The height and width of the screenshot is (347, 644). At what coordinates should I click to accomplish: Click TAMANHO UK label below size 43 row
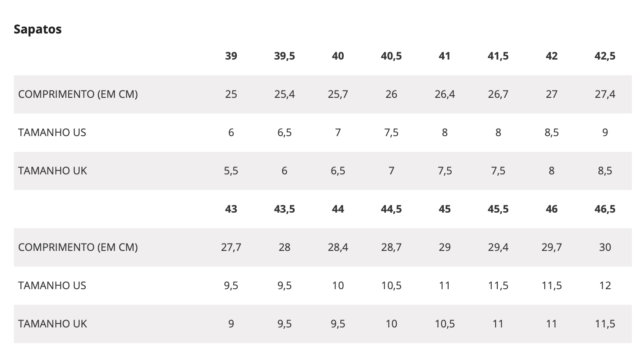53,324
